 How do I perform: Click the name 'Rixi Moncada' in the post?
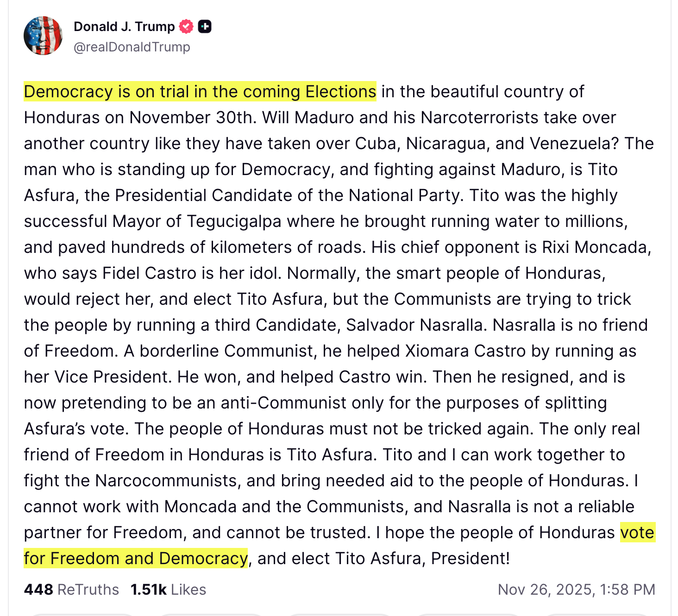tap(596, 247)
